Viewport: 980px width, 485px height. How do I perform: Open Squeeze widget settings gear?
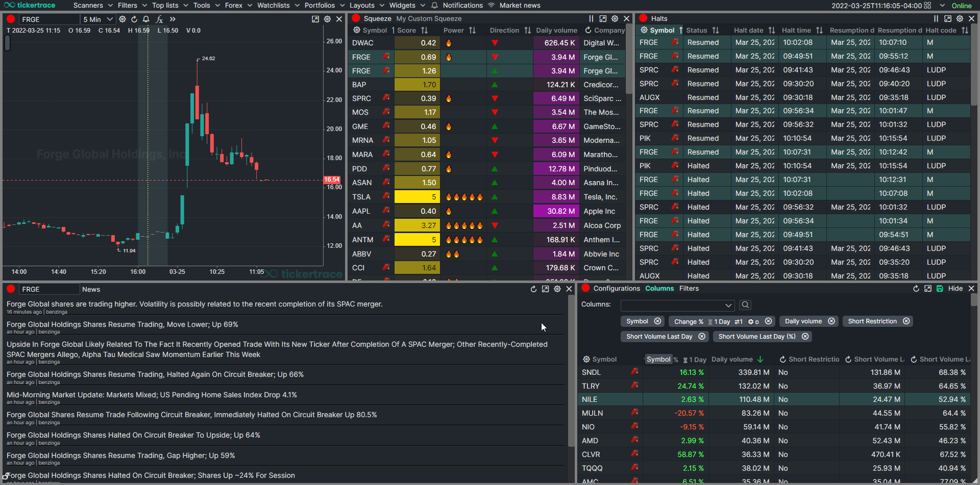(x=615, y=18)
